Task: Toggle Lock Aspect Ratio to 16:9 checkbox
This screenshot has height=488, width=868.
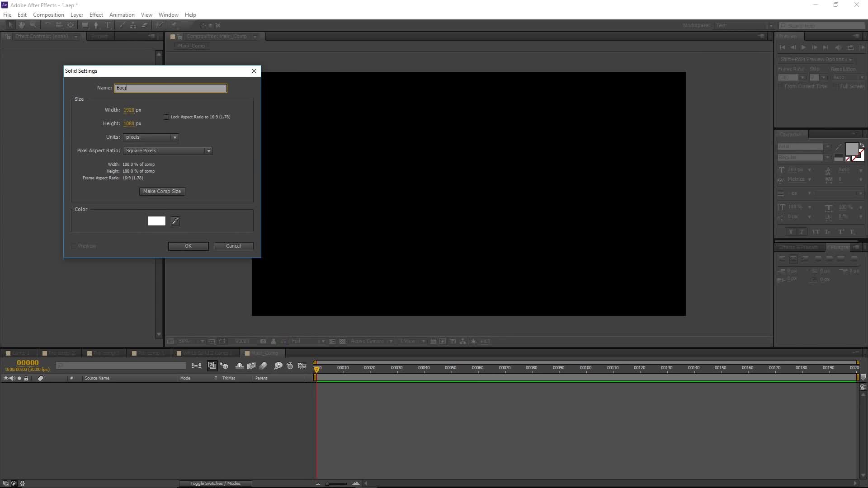Action: [166, 117]
